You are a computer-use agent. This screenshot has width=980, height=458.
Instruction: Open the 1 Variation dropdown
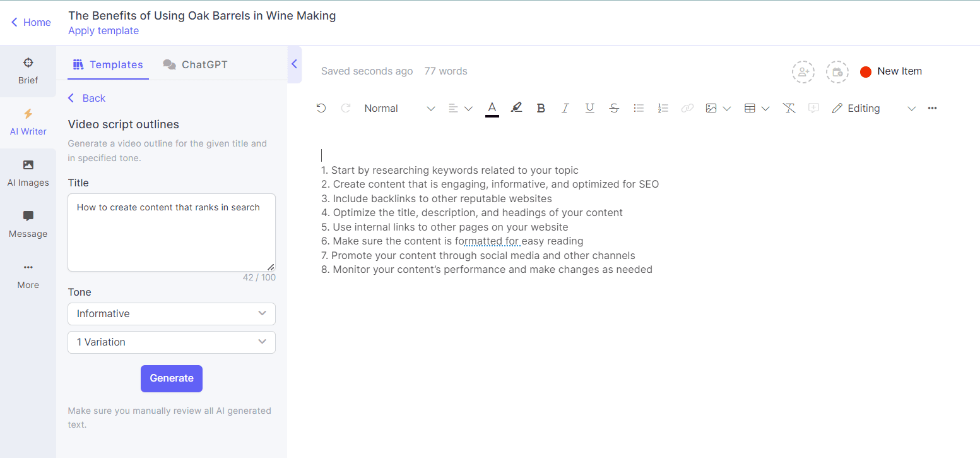click(172, 342)
